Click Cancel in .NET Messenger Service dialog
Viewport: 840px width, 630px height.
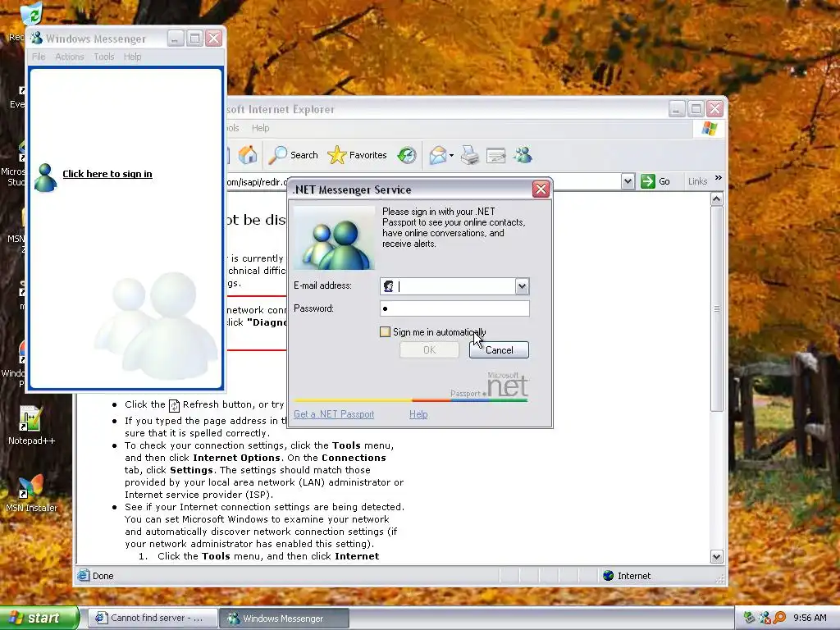coord(499,349)
